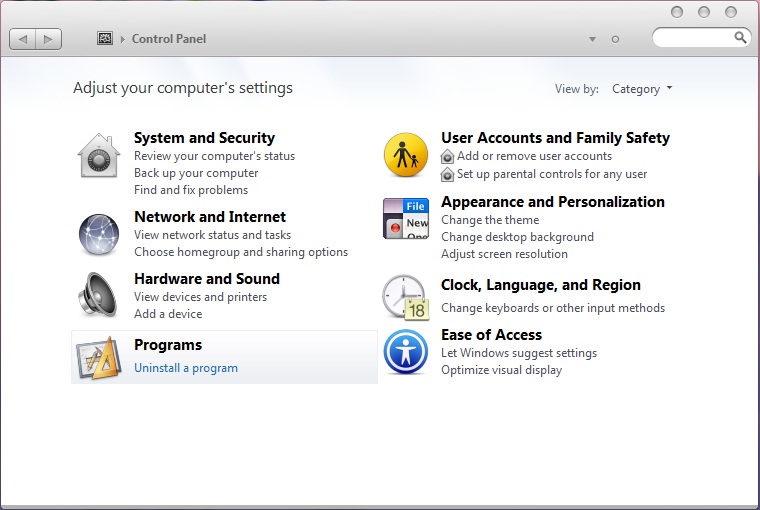
Task: Click Optimize visual display
Action: (x=502, y=370)
